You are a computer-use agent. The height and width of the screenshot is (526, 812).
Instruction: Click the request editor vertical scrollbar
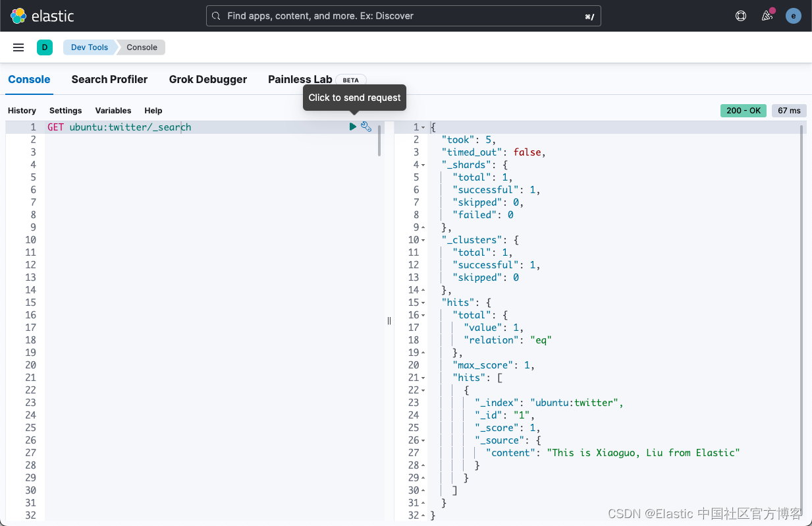click(x=379, y=140)
